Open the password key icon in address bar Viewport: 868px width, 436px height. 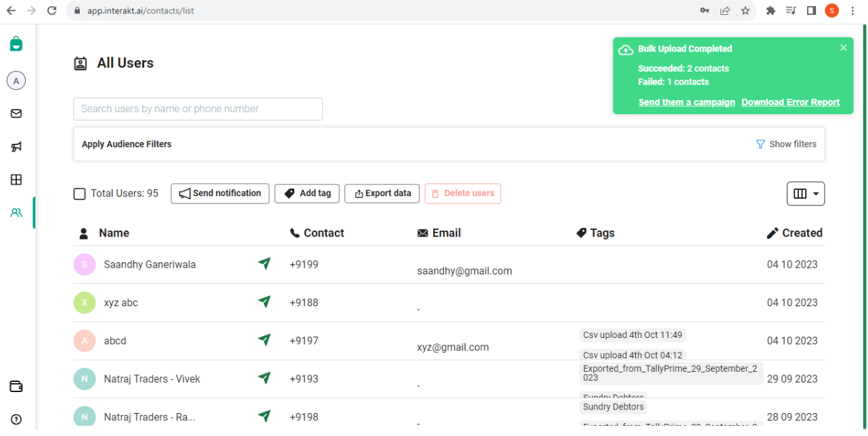coord(704,11)
